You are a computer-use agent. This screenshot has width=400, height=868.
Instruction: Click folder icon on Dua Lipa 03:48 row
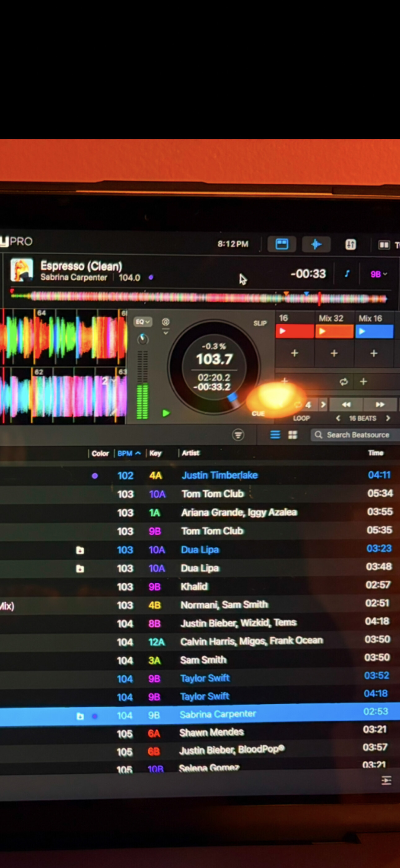[x=80, y=569]
